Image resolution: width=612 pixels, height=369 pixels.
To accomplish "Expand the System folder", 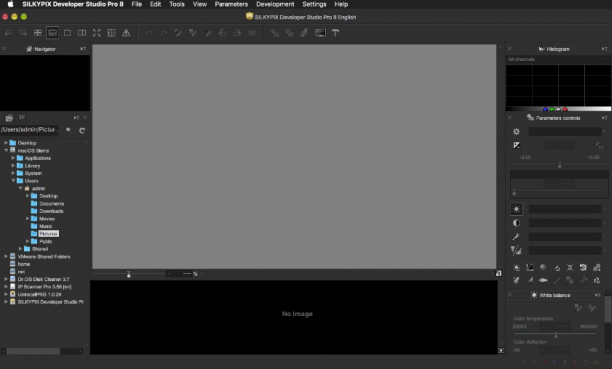I will pos(13,173).
